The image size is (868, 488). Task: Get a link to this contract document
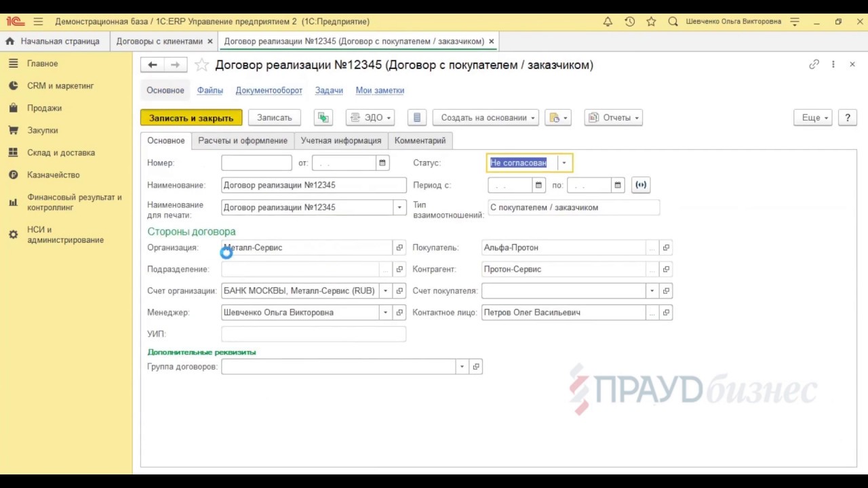(x=814, y=64)
